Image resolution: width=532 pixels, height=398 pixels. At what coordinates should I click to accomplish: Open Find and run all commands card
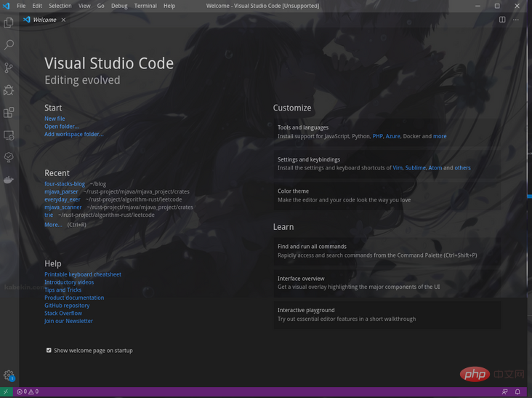tap(387, 251)
